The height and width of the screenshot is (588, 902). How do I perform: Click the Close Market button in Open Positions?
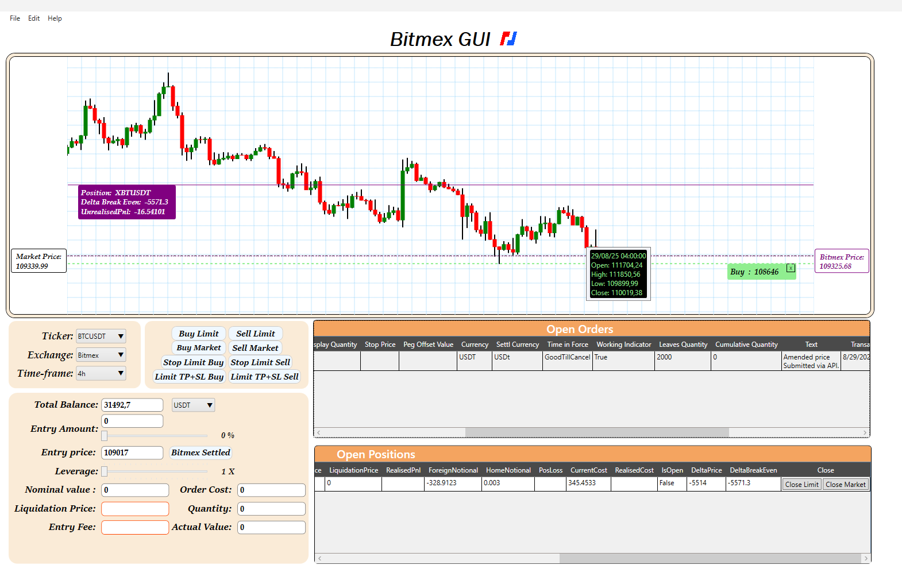845,485
